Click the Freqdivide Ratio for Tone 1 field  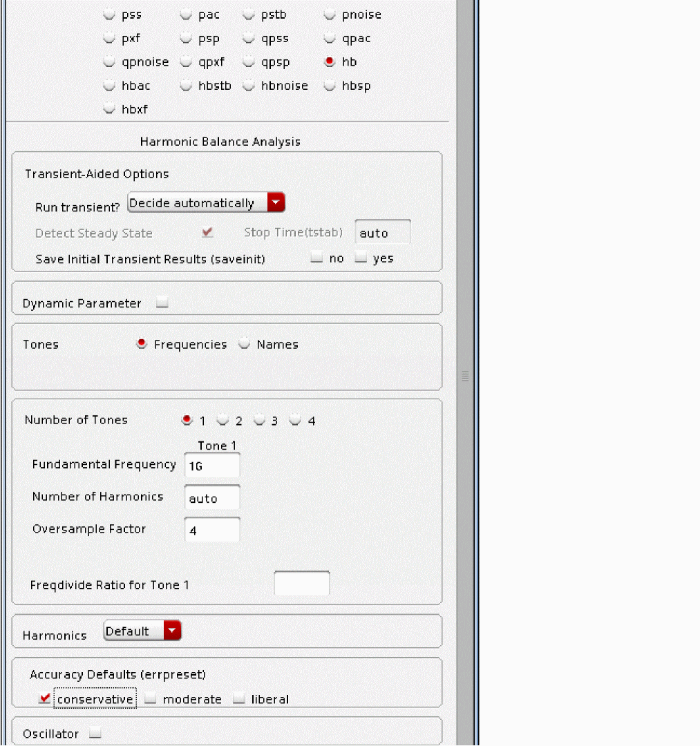tap(302, 584)
